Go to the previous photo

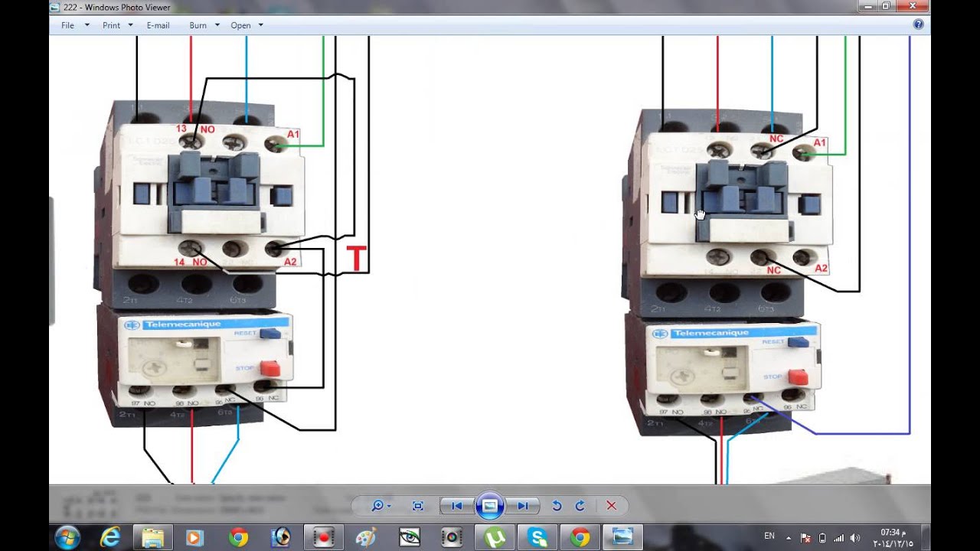[456, 506]
